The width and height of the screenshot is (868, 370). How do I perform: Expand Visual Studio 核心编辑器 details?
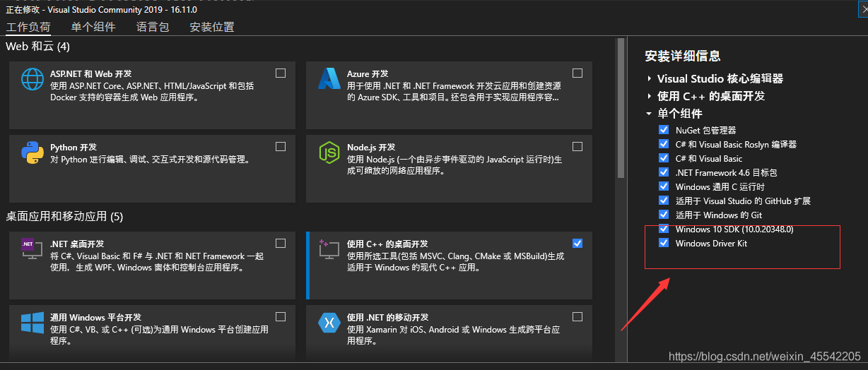[x=649, y=78]
